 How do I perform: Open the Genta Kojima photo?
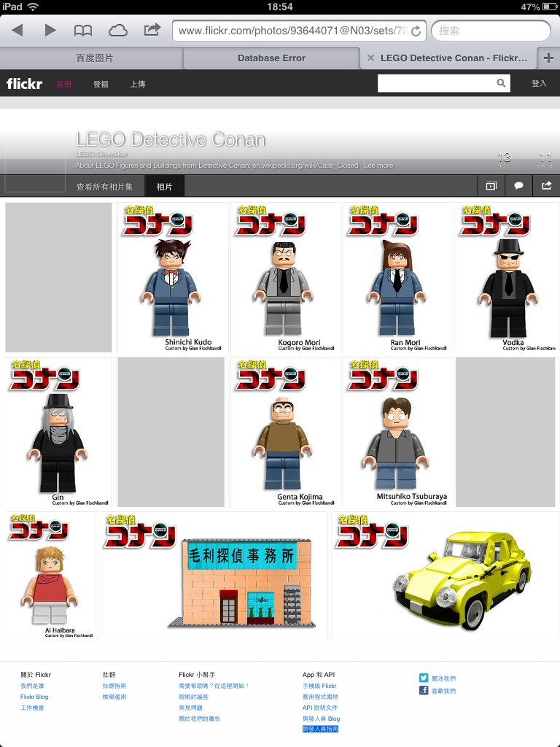click(285, 432)
